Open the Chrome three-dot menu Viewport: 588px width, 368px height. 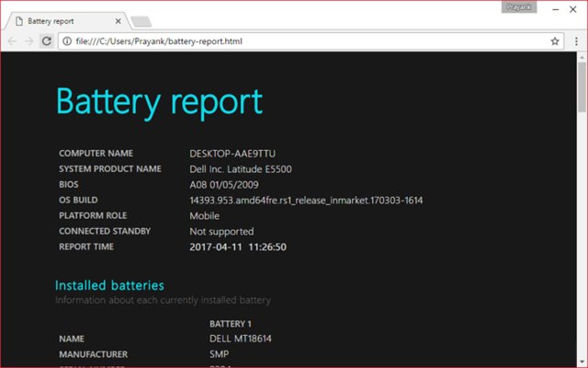point(574,41)
